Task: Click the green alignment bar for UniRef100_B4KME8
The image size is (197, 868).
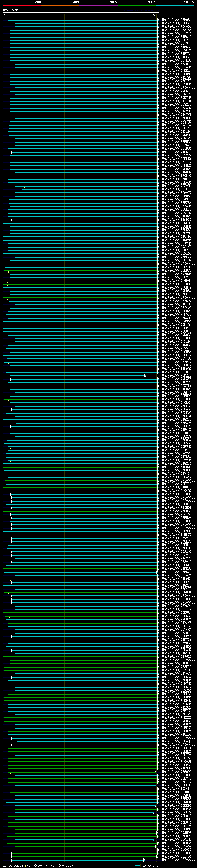Action: [x=80, y=487]
